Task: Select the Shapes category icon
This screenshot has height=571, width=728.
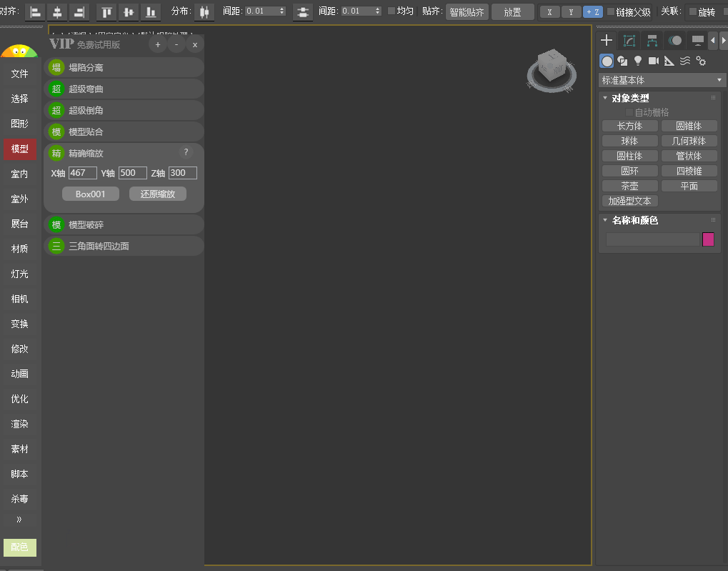Action: [x=622, y=61]
